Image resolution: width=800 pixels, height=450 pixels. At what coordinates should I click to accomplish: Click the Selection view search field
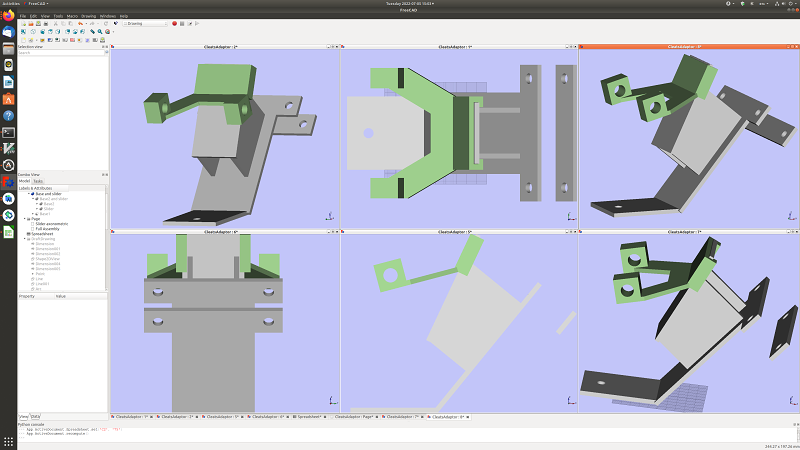(62, 53)
